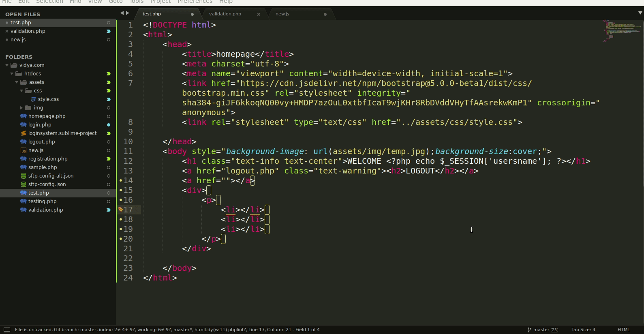The width and height of the screenshot is (644, 334).
Task: Open Tab Size: 4 settings menu
Action: tap(583, 330)
